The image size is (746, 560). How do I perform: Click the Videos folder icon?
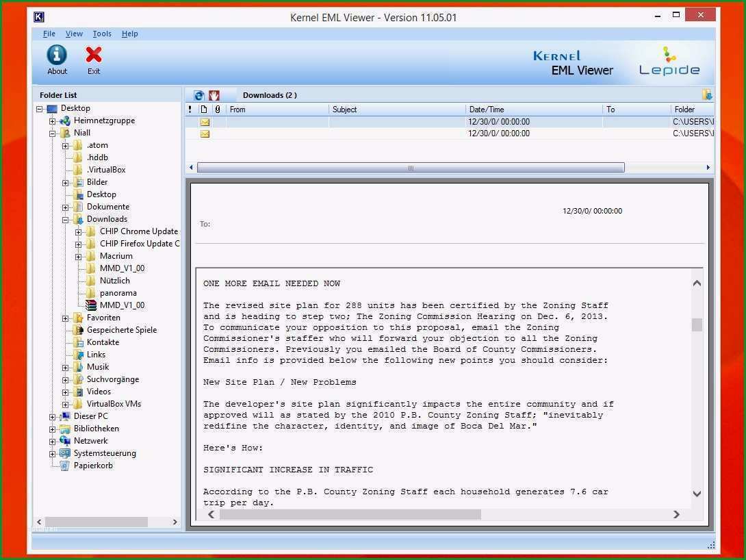point(78,392)
